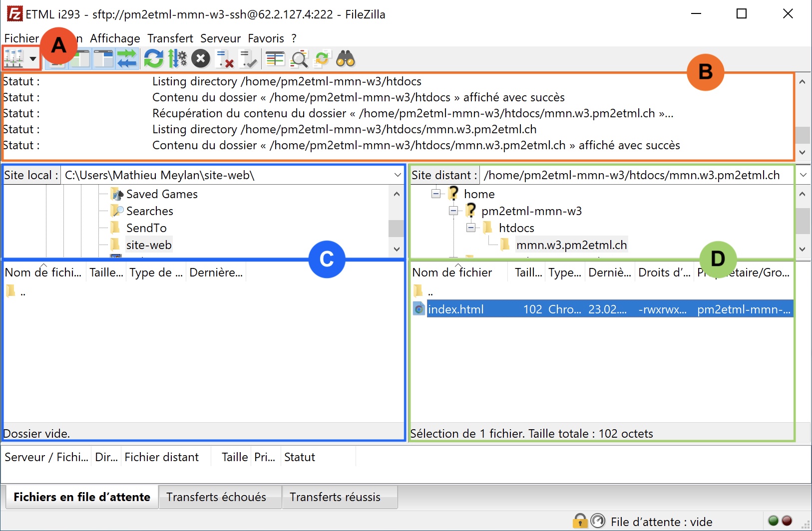This screenshot has height=531, width=812.
Task: Open the Transfert menu
Action: click(170, 38)
